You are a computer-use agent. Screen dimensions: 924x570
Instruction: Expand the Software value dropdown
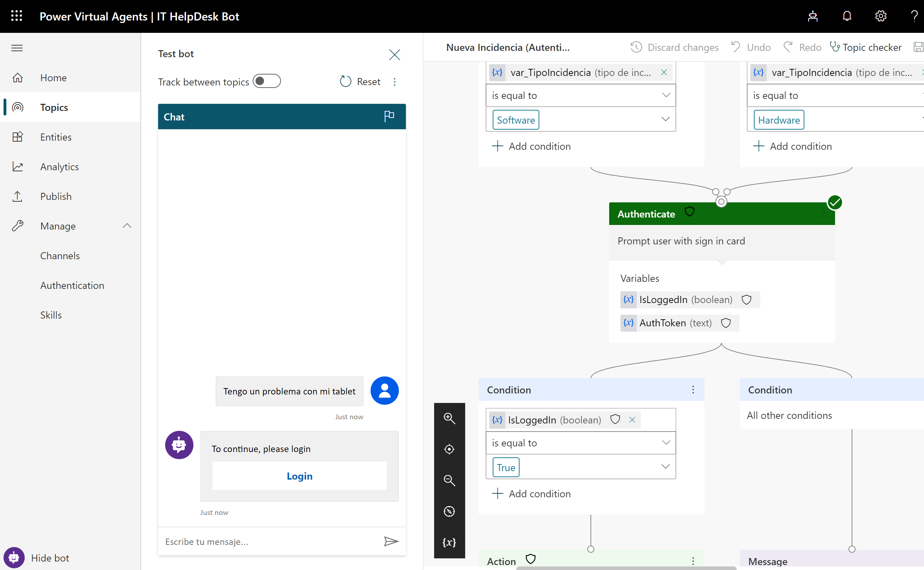[666, 119]
